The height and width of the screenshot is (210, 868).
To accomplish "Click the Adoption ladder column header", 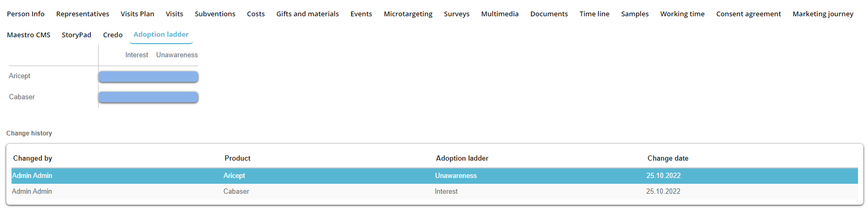I will click(x=462, y=159).
